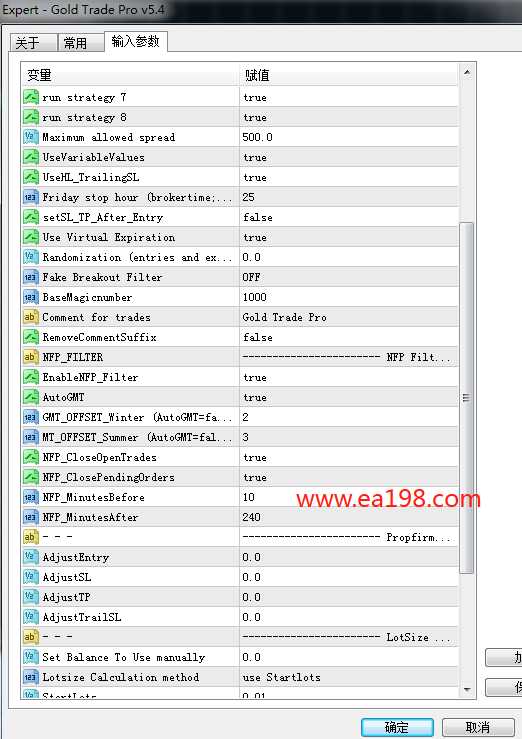The image size is (522, 739).
Task: Click the icon beside setSL_TP_After_Entry
Action: coord(31,217)
